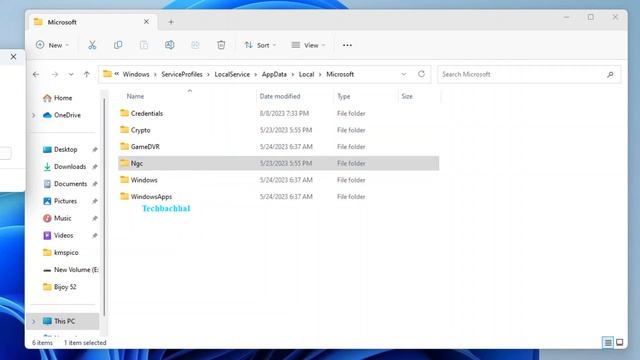This screenshot has height=360, width=640.
Task: Click the navigation pane scrollbar
Action: (x=104, y=208)
